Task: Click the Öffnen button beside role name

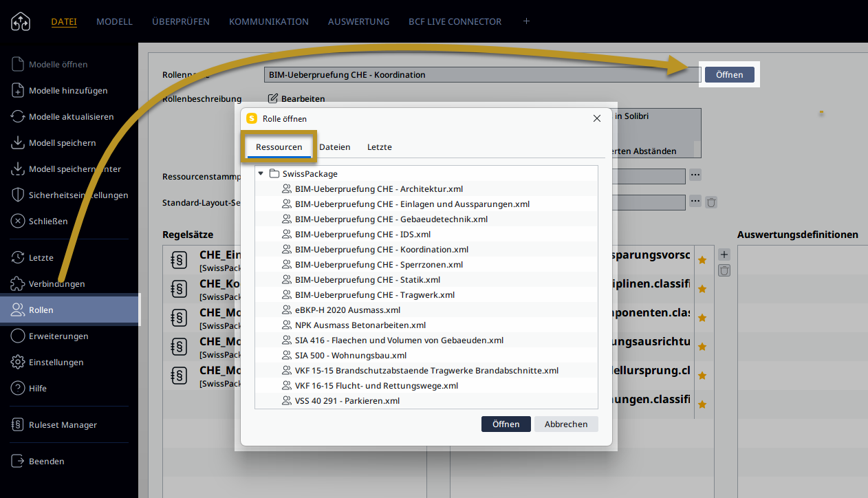Action: click(729, 74)
